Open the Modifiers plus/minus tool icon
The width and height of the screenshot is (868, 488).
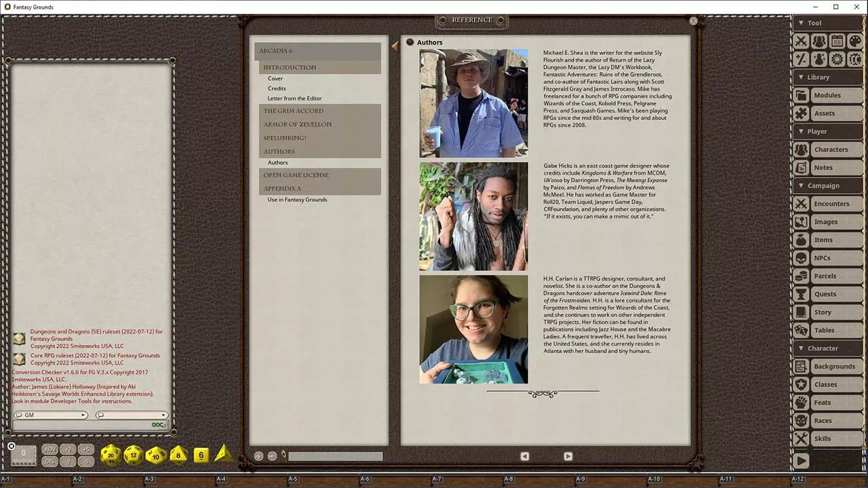pyautogui.click(x=802, y=59)
